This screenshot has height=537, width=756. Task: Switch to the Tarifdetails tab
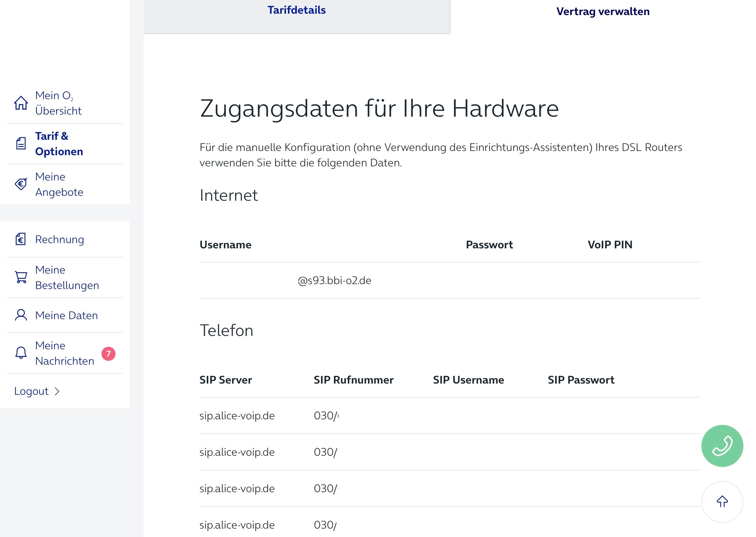[296, 11]
